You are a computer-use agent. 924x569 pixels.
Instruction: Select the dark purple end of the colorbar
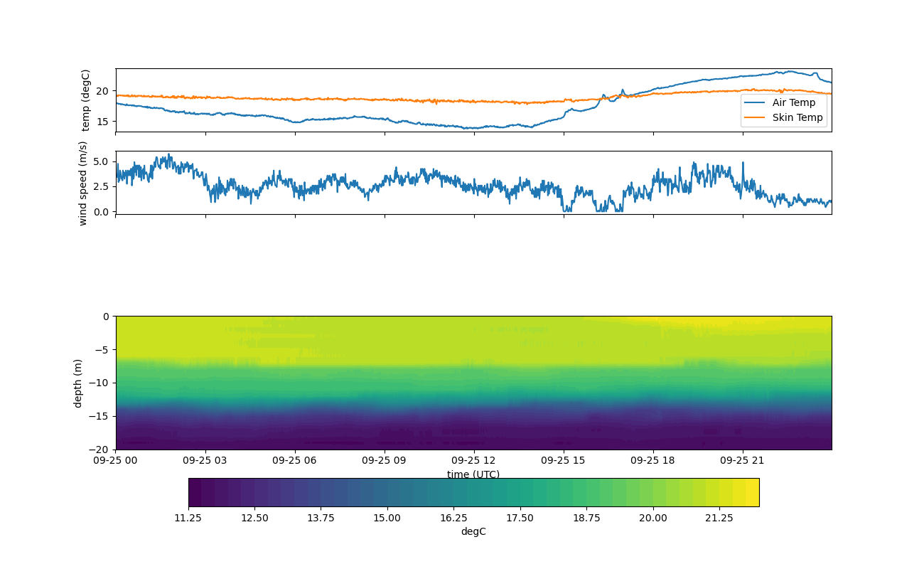tap(195, 492)
